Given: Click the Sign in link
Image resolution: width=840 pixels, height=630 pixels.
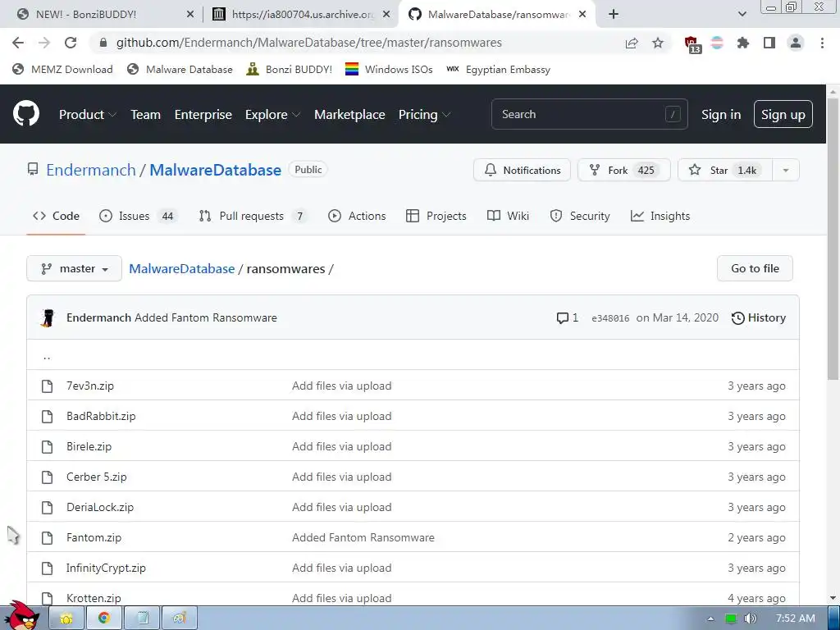Looking at the screenshot, I should [721, 114].
